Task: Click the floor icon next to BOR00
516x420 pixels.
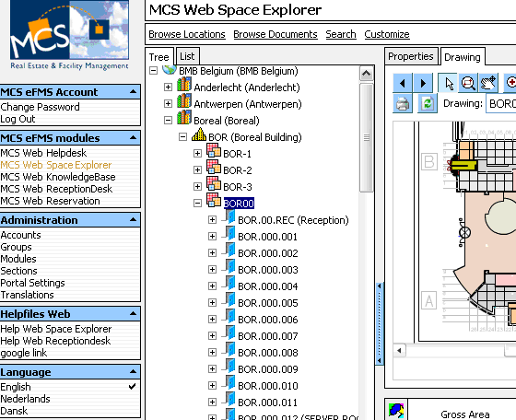Action: pyautogui.click(x=214, y=200)
